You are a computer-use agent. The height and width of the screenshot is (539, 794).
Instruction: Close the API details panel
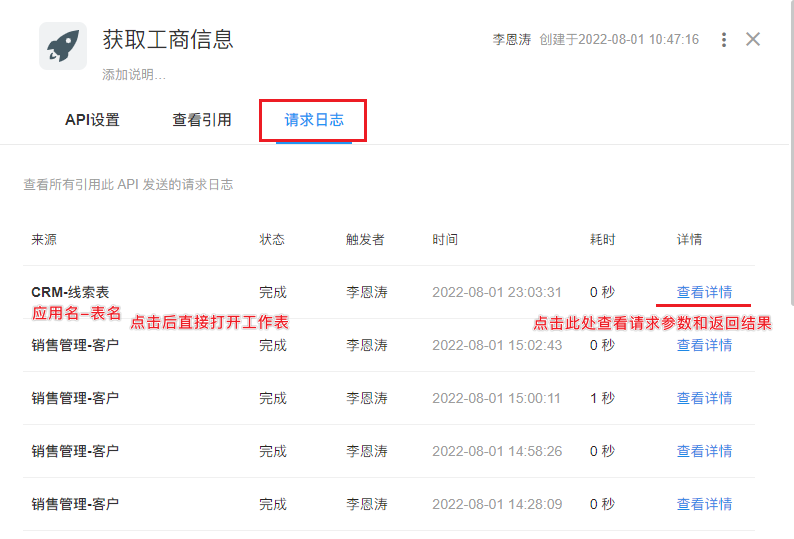click(x=753, y=40)
